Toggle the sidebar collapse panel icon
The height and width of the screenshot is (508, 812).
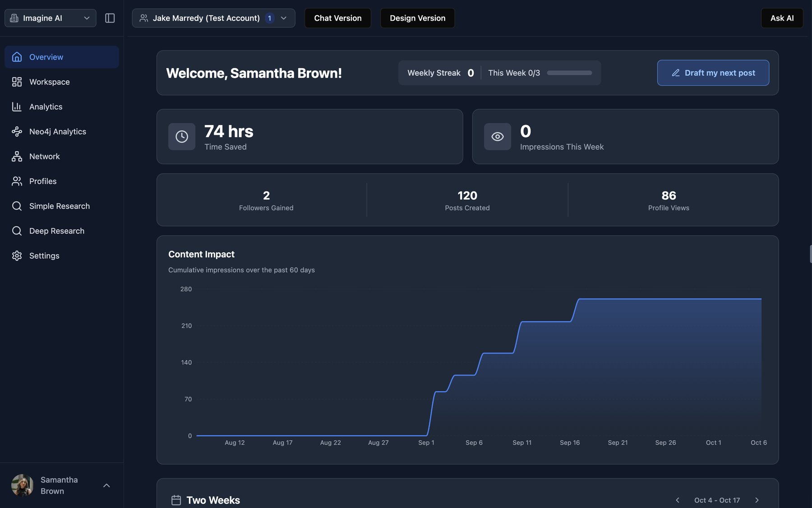[110, 18]
